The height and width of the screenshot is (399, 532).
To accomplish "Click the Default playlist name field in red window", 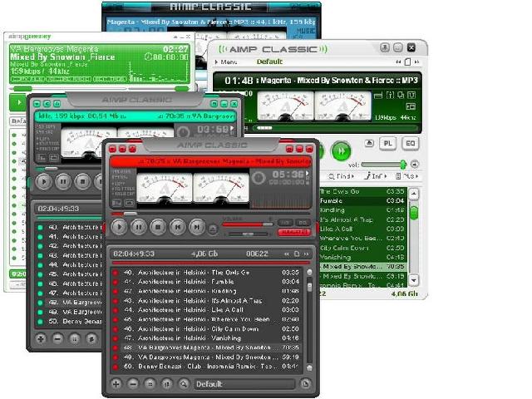I will 244,384.
